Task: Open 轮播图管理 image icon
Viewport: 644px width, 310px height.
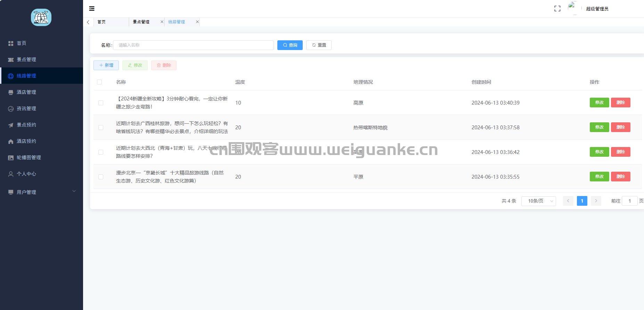Action: (x=11, y=158)
